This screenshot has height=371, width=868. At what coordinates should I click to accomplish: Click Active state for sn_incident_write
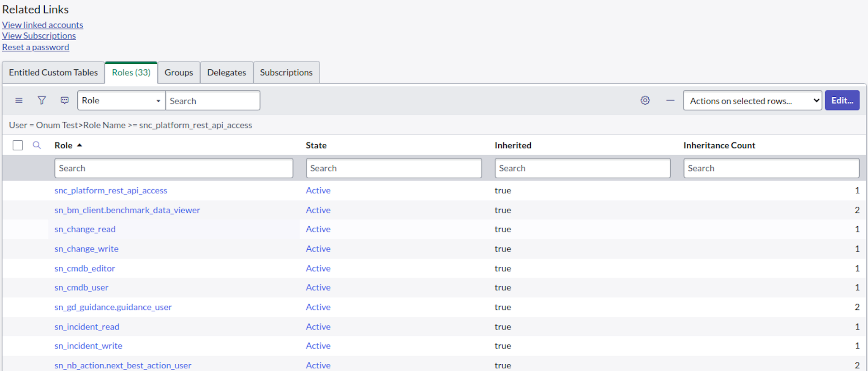[318, 346]
